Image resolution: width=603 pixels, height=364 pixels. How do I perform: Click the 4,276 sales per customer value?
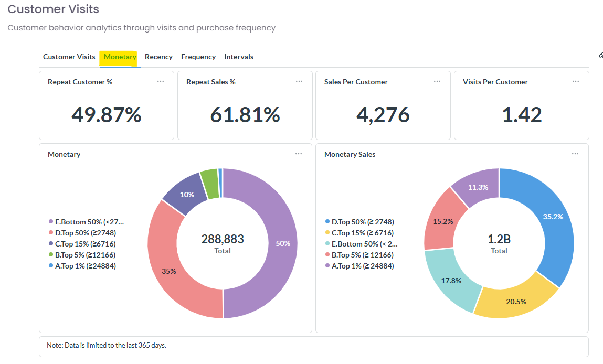point(383,114)
